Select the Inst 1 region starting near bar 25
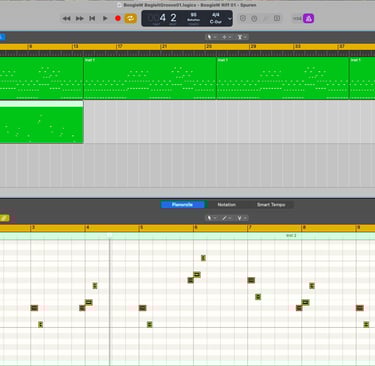This screenshot has height=366, width=375. (x=283, y=78)
